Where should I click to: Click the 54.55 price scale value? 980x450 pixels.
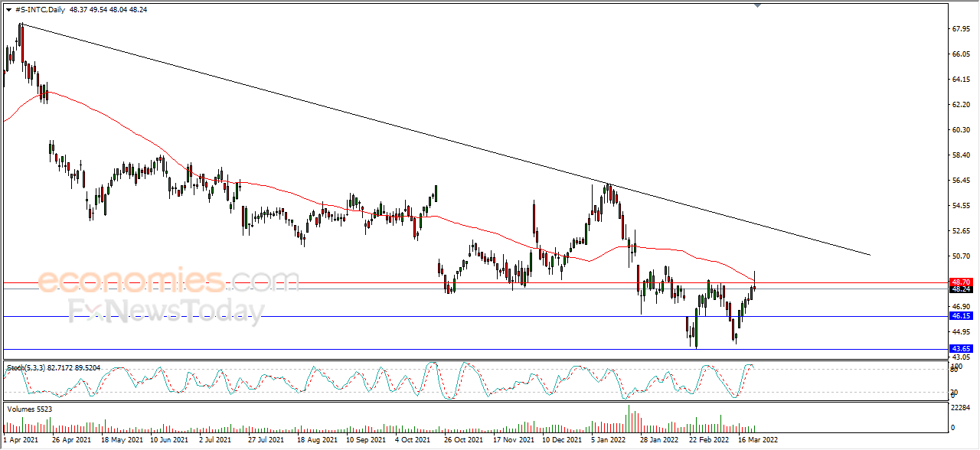[x=961, y=206]
